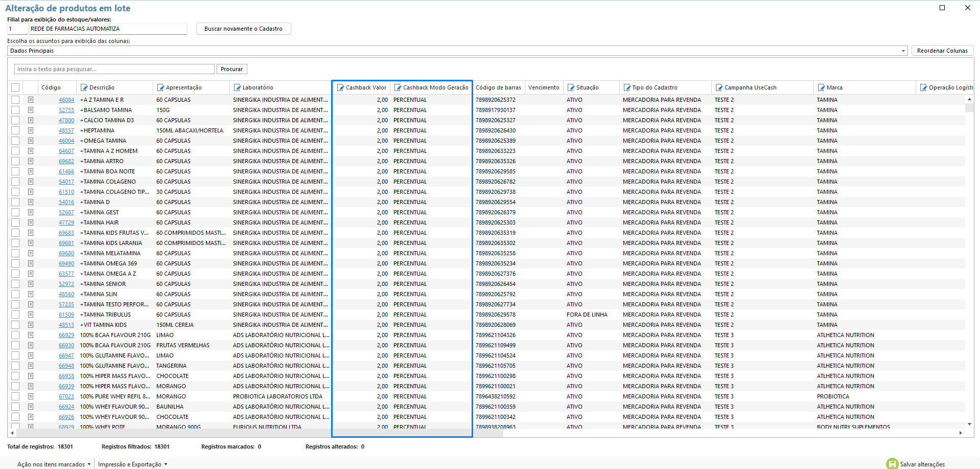Image resolution: width=980 pixels, height=469 pixels.
Task: Click the edit icon on Marca column header
Action: click(821, 87)
